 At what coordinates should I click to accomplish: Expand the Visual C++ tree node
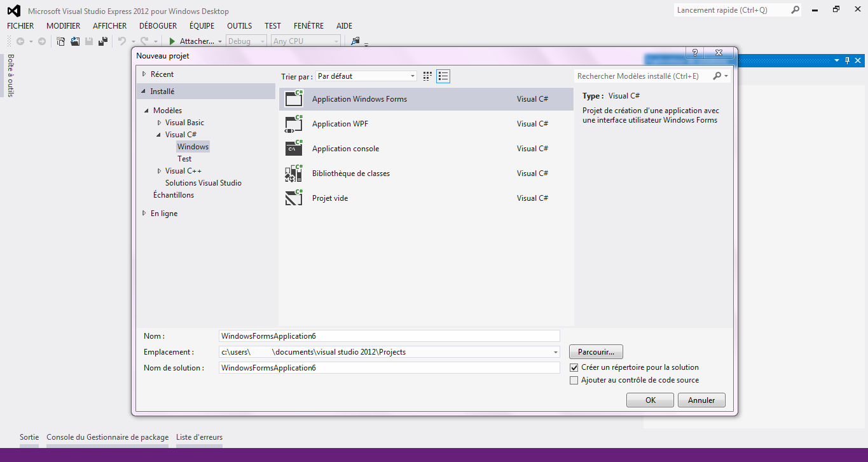point(160,171)
